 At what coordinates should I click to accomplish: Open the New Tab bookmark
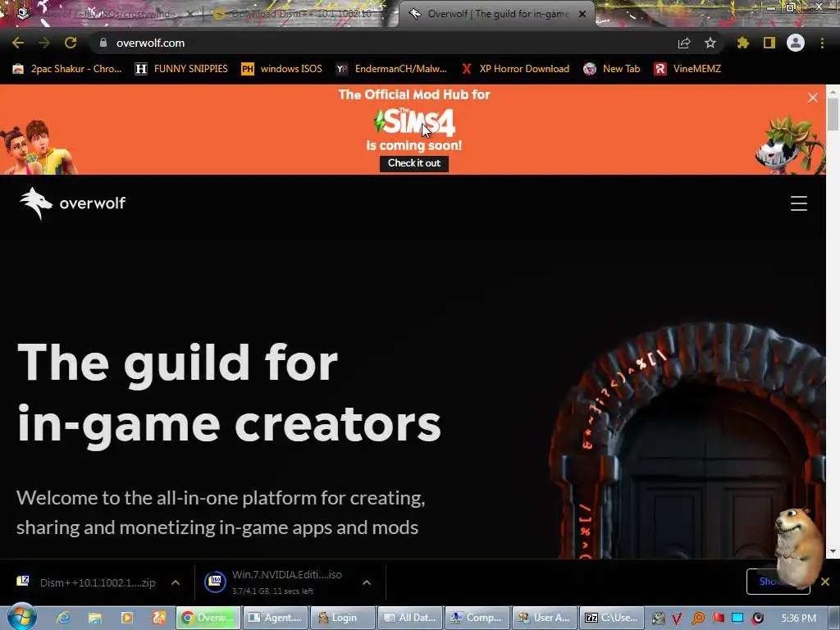[612, 69]
